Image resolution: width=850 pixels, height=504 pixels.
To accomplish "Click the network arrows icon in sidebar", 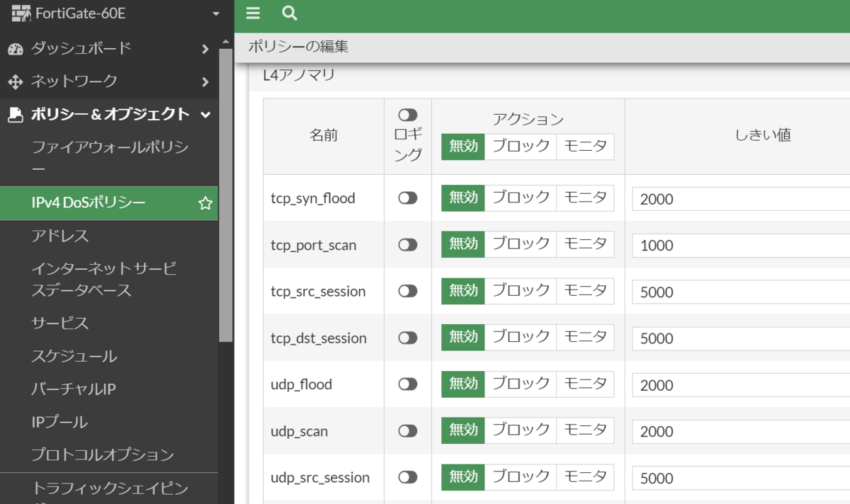I will point(16,81).
